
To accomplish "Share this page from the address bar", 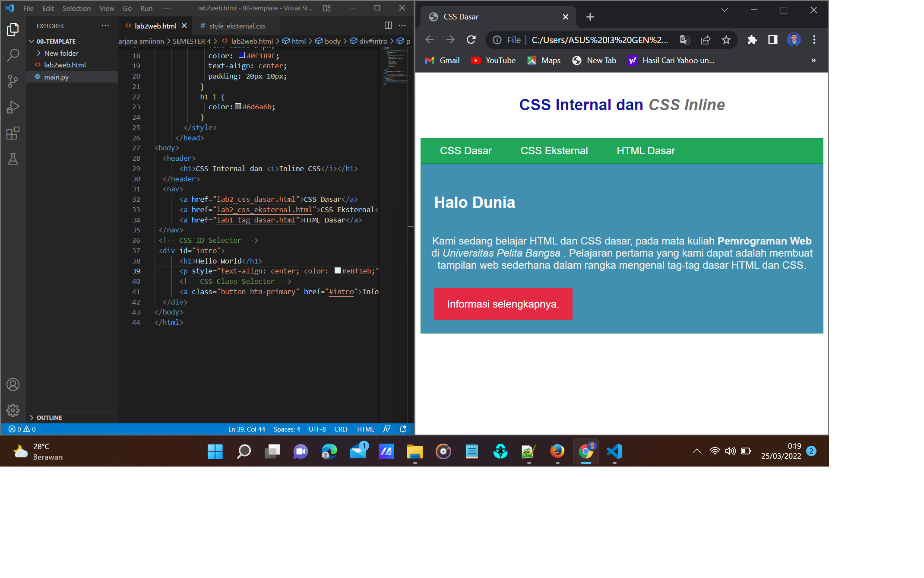I will point(706,40).
